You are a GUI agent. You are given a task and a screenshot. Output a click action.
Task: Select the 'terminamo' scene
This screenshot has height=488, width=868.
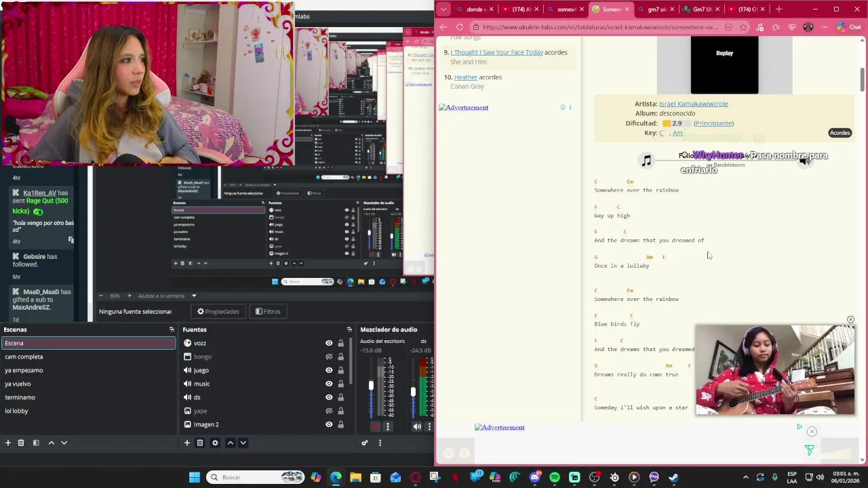pos(89,397)
